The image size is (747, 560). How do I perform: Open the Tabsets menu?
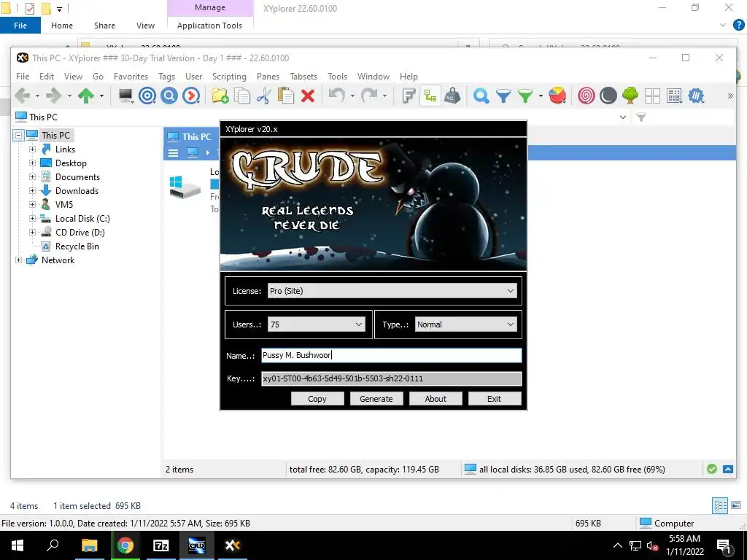(x=303, y=76)
